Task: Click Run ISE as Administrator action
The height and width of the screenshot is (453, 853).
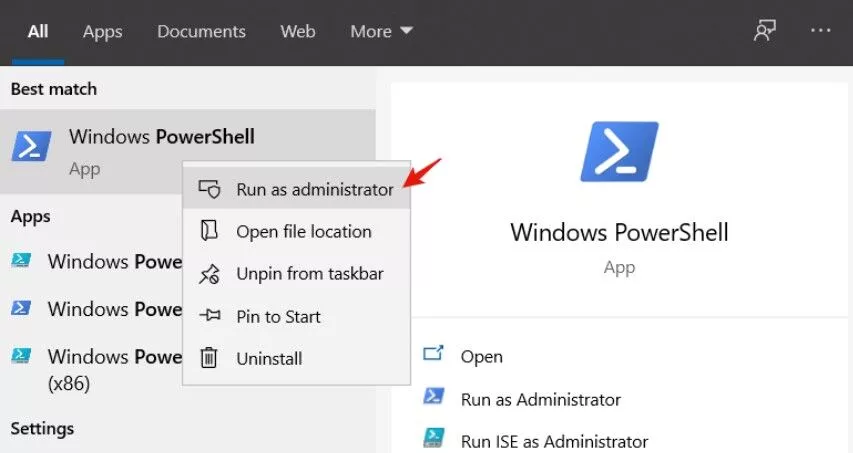Action: 554,441
